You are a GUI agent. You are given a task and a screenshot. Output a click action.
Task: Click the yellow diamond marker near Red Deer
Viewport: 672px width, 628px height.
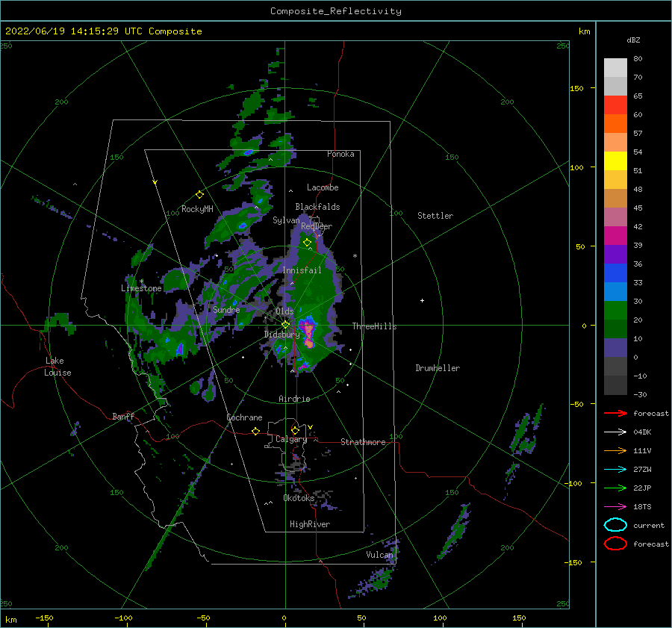[x=307, y=243]
